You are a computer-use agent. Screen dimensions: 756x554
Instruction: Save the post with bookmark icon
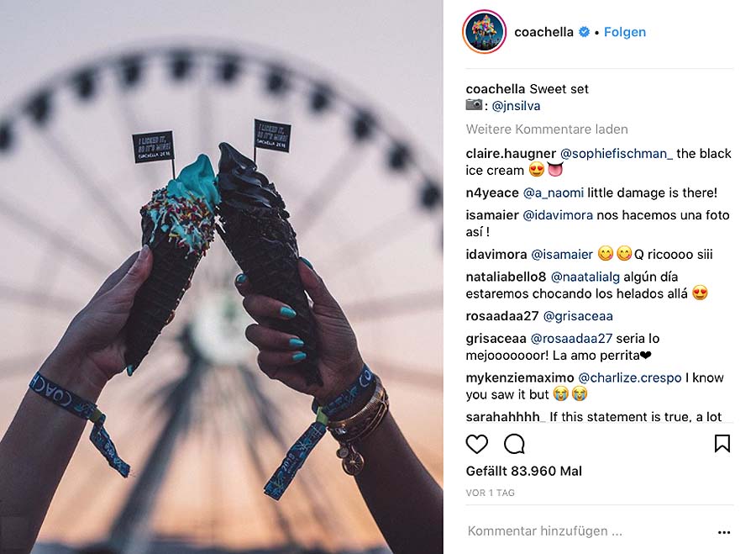pos(722,444)
